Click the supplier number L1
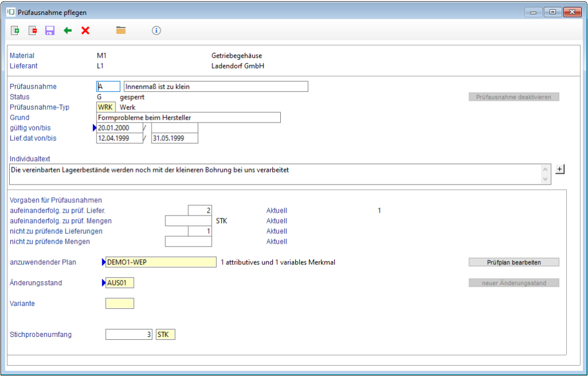588x376 pixels. pos(100,66)
